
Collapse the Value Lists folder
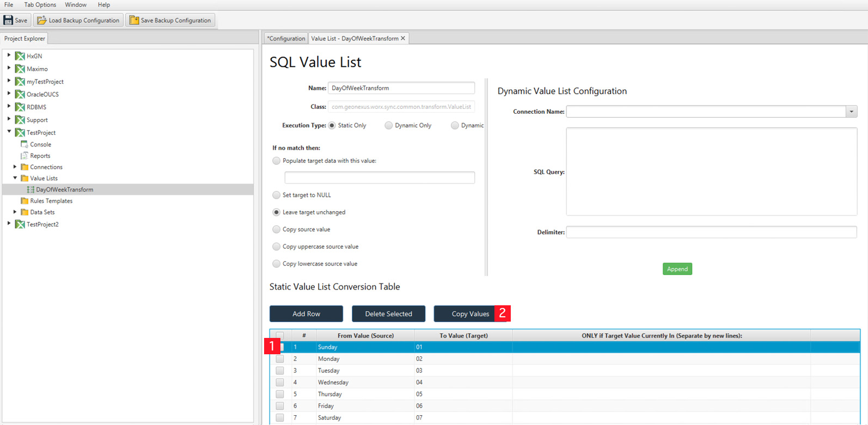pos(15,178)
